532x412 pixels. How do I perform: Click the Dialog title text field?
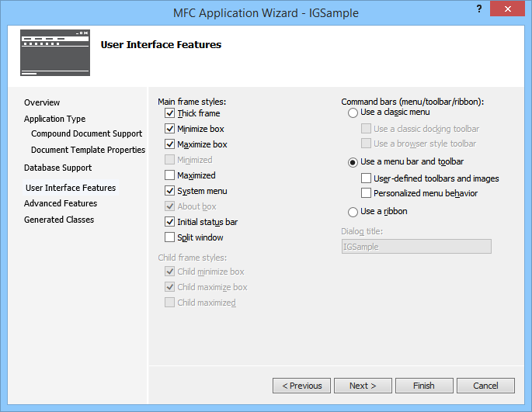coord(416,246)
